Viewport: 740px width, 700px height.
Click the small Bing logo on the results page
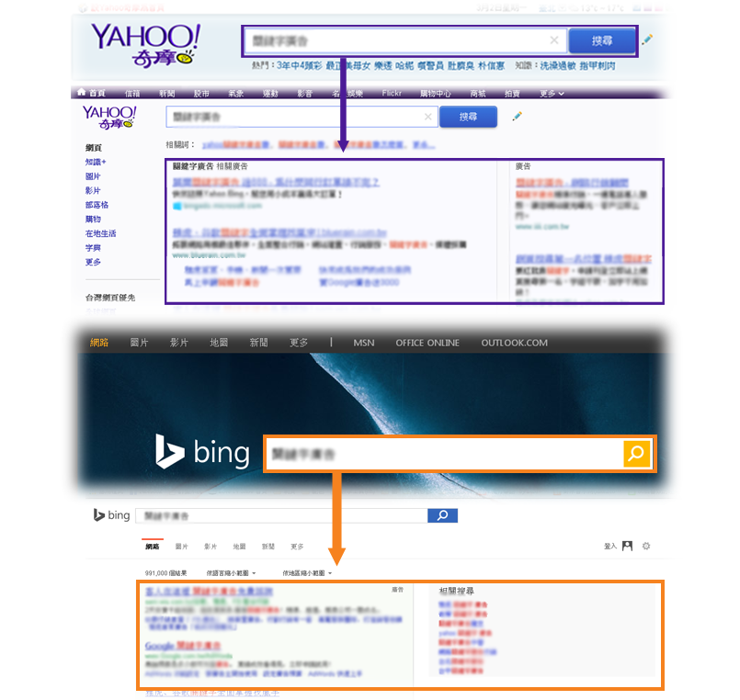click(111, 515)
